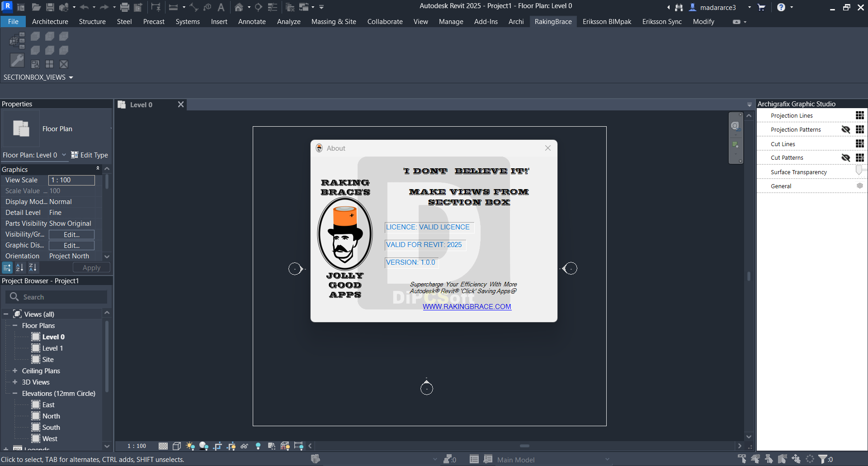Screen dimensions: 868x466
Task: Click the filter funnel icon in status bar
Action: [x=823, y=459]
